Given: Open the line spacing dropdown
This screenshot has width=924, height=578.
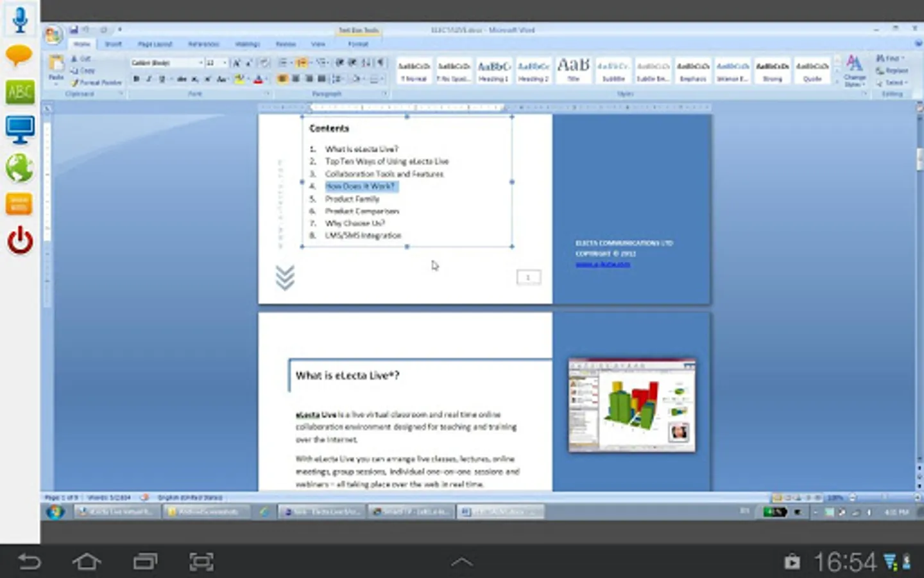Looking at the screenshot, I should click(x=339, y=78).
